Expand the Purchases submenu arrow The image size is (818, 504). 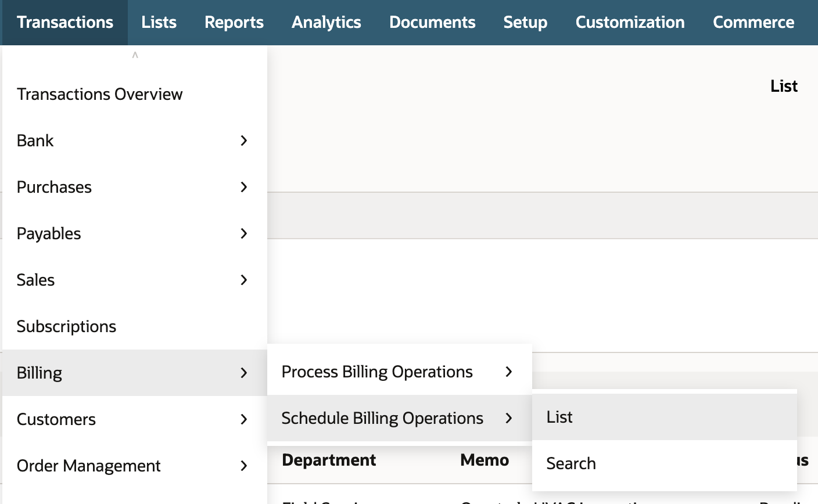(x=244, y=187)
